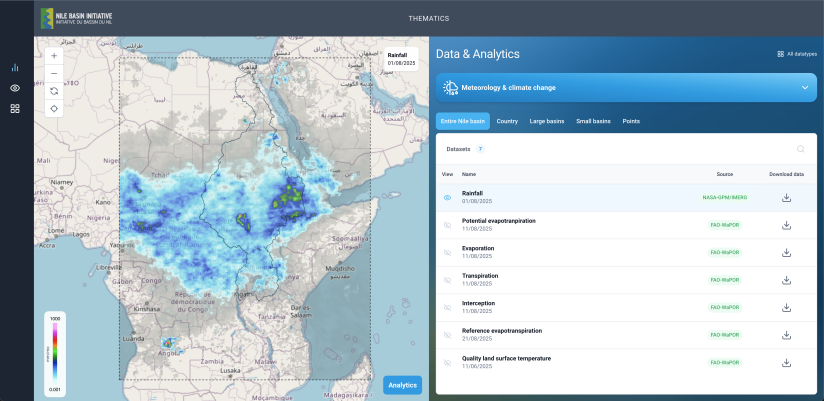Show the Transpiration layer
The height and width of the screenshot is (401, 824).
point(447,279)
